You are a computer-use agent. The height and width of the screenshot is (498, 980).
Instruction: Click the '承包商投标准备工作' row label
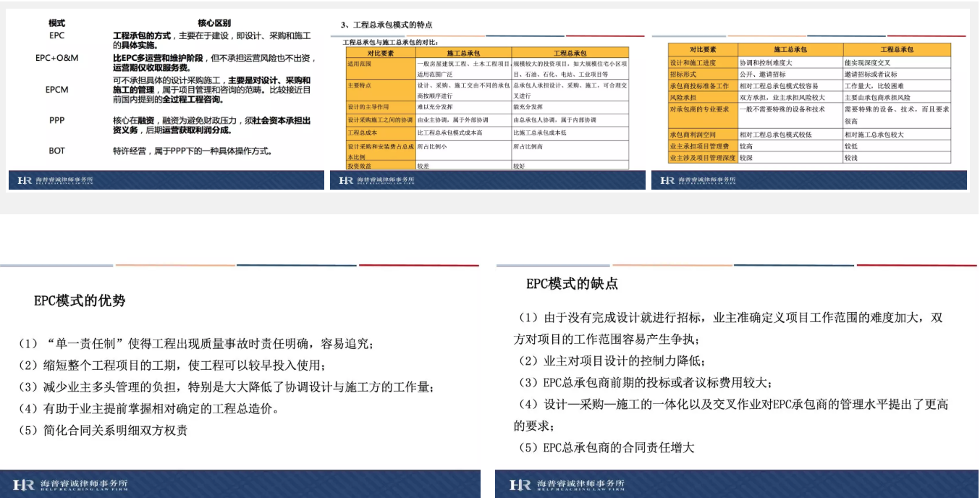[699, 85]
